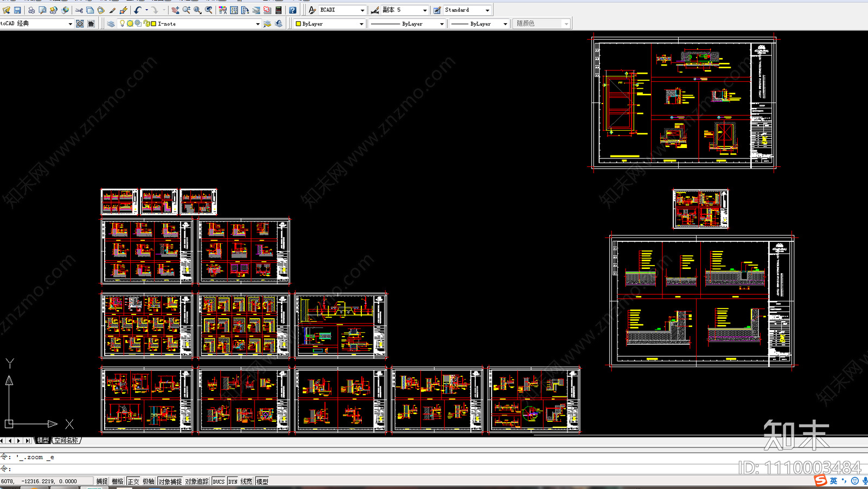Click the last-tab navigation arrow
Screen dimensions: 868x489
tap(27, 441)
